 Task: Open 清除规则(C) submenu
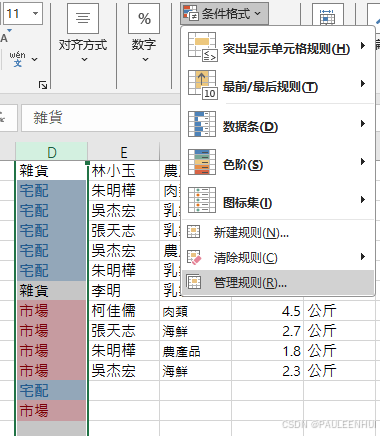click(278, 257)
